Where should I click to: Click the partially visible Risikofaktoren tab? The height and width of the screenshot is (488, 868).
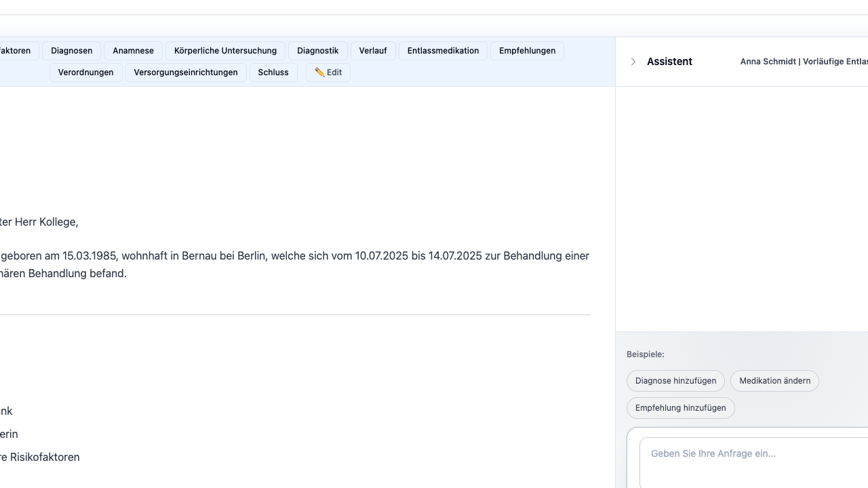(x=16, y=51)
